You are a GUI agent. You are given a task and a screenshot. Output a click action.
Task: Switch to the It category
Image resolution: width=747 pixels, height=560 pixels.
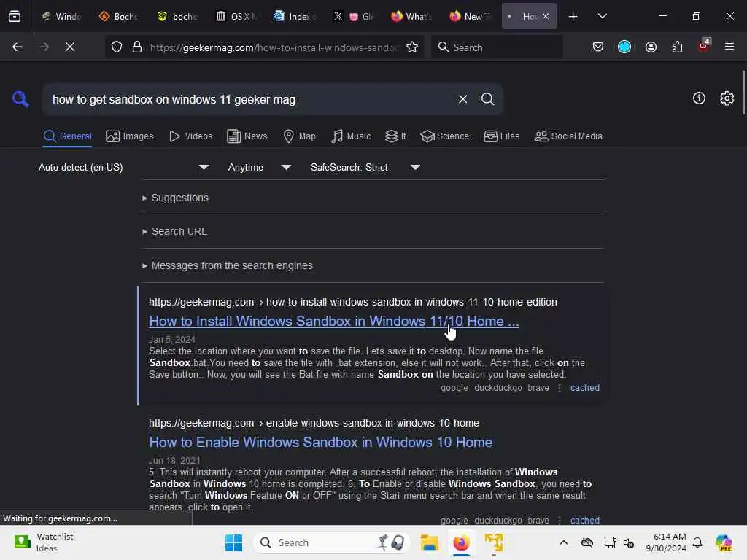pos(395,136)
